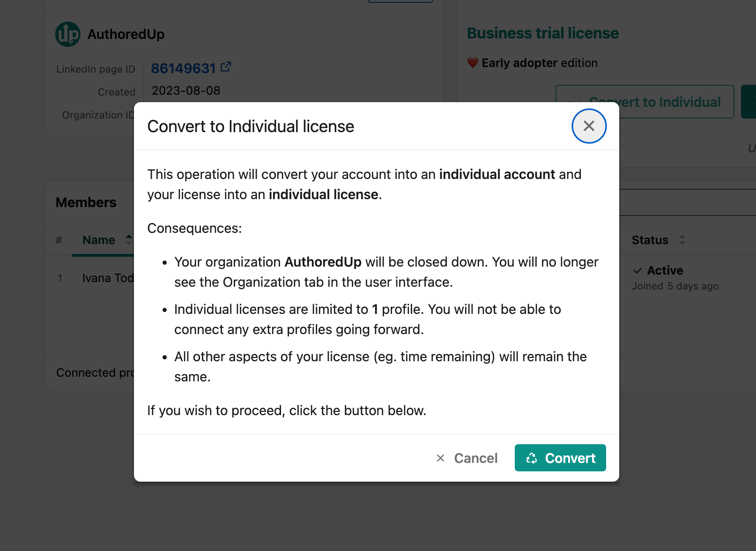Click the green Convert button
This screenshot has height=551, width=756.
pyautogui.click(x=560, y=458)
